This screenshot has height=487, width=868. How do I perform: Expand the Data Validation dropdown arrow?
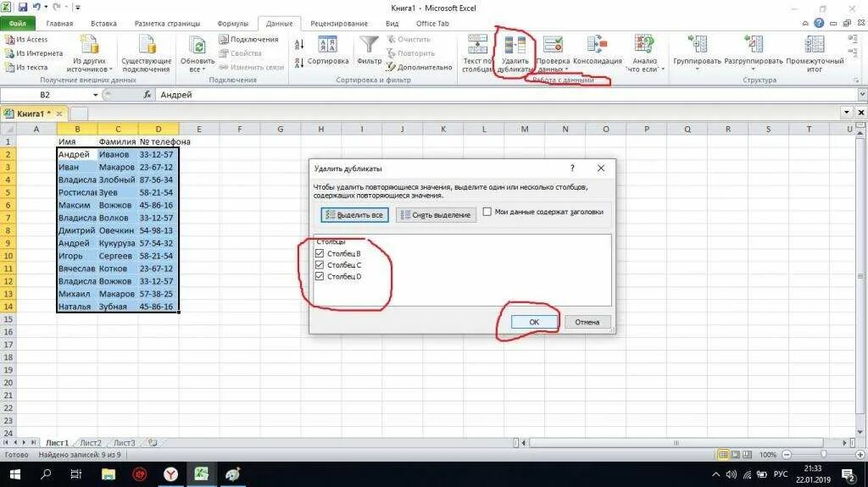(x=566, y=69)
